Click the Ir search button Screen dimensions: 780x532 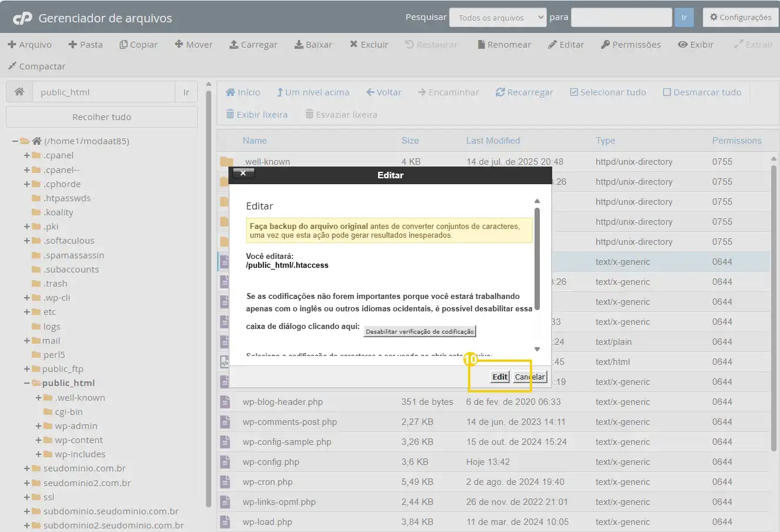pos(684,18)
